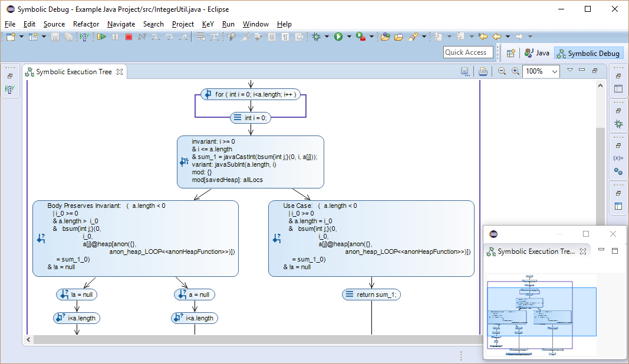Viewport: 629px width, 364px height.
Task: Select the Symbolic Execution Tree main tab
Action: pos(74,72)
